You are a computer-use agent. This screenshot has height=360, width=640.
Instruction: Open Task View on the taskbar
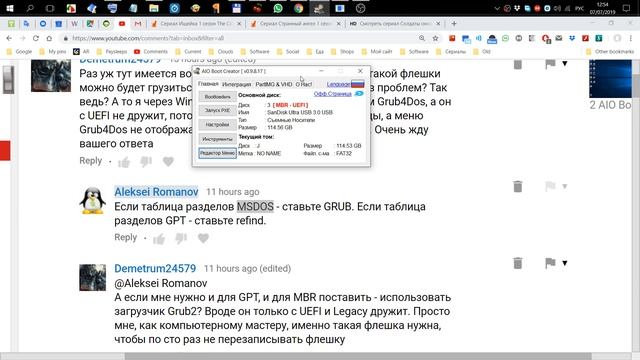(x=50, y=8)
